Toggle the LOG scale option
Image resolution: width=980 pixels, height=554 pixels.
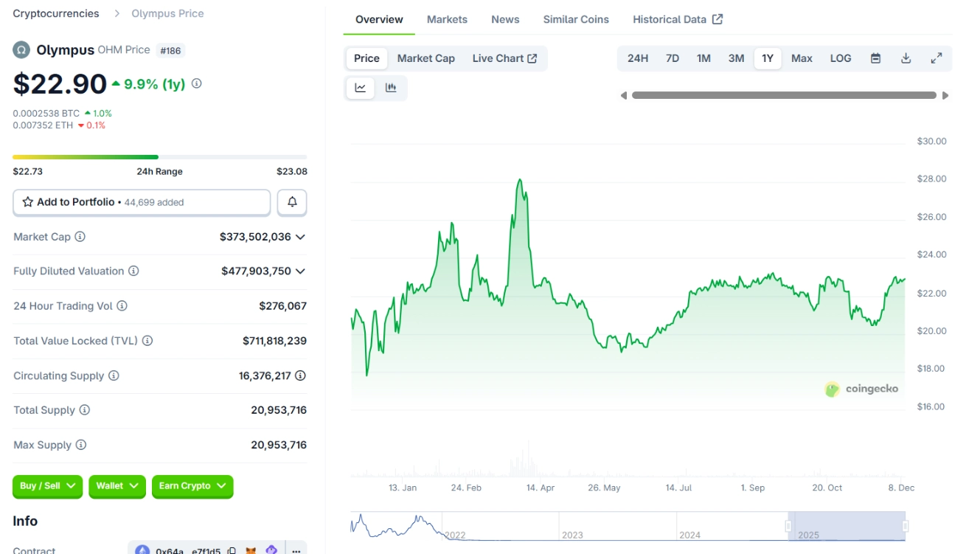pos(841,58)
